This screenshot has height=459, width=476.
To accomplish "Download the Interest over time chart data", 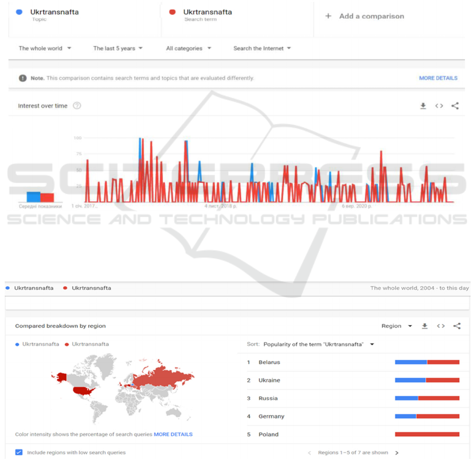I will (423, 106).
